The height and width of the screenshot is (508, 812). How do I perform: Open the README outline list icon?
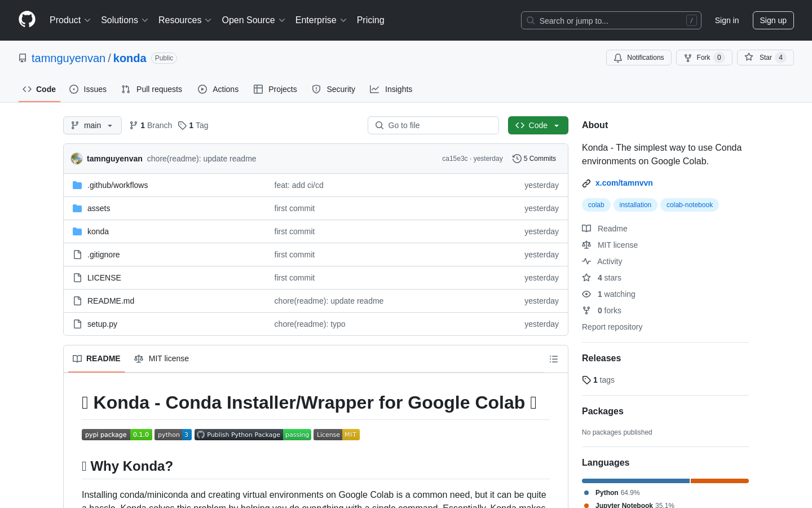tap(554, 359)
